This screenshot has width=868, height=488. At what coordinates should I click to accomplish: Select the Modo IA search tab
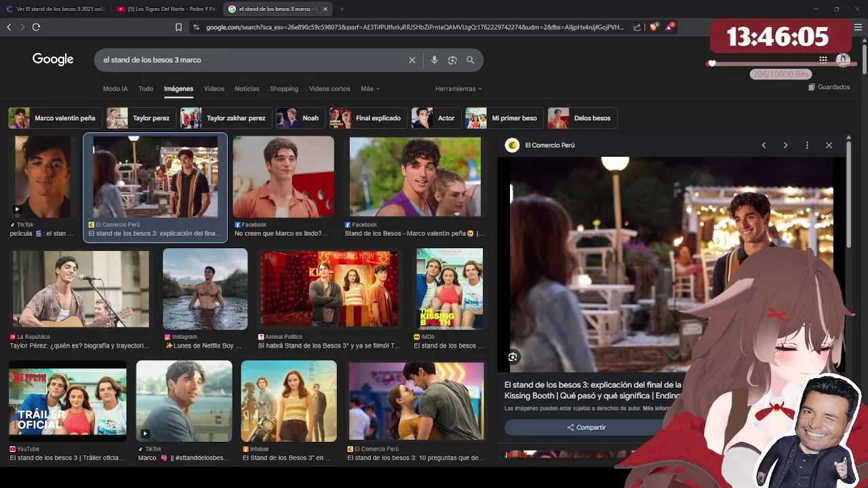tap(115, 89)
